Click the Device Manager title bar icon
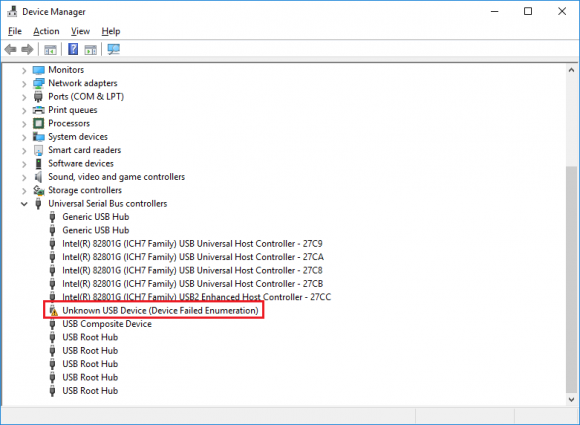580x425 pixels. (12, 11)
